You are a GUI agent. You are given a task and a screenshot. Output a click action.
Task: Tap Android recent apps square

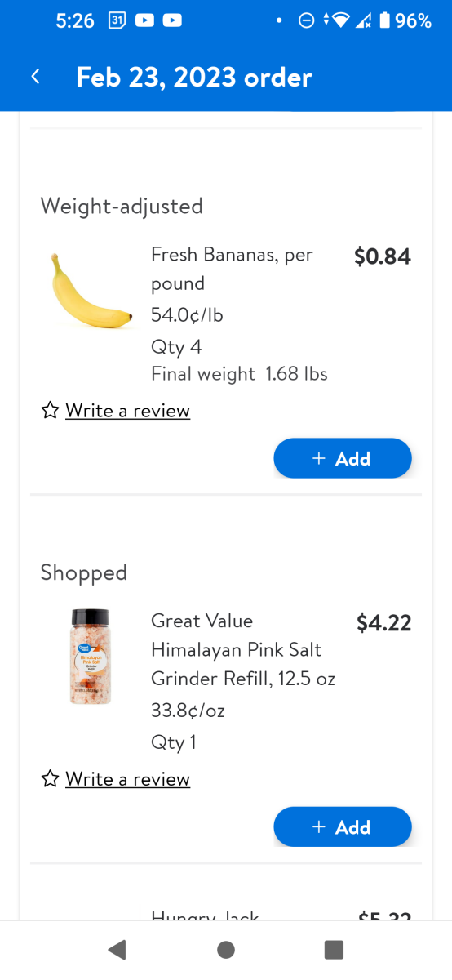coord(334,950)
